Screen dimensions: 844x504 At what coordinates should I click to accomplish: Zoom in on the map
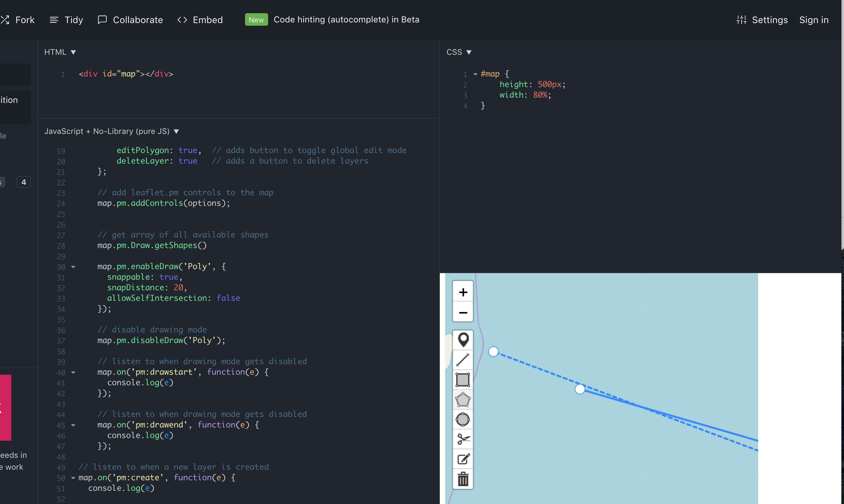pos(463,291)
